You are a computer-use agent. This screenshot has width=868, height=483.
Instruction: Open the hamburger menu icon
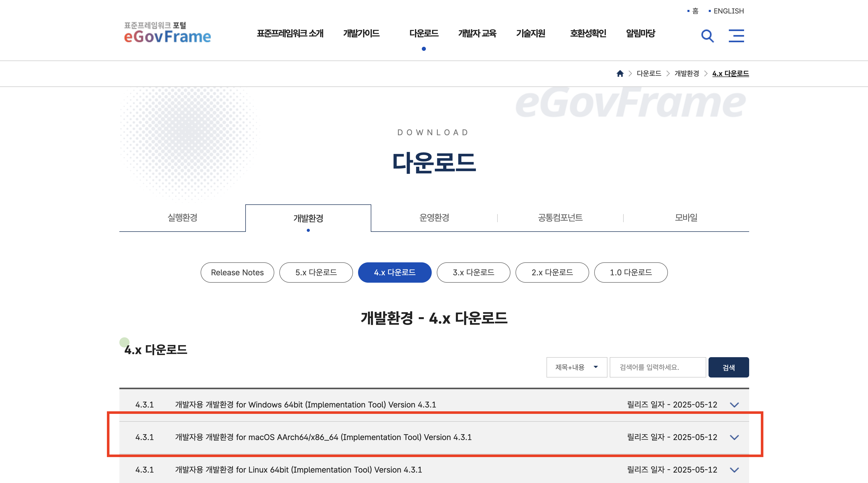[x=736, y=36]
